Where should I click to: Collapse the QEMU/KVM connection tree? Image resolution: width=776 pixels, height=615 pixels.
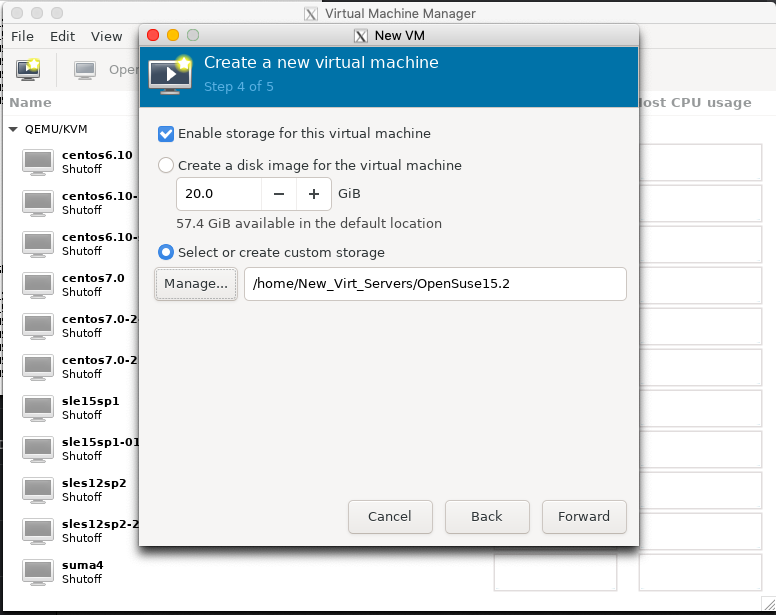pyautogui.click(x=13, y=129)
